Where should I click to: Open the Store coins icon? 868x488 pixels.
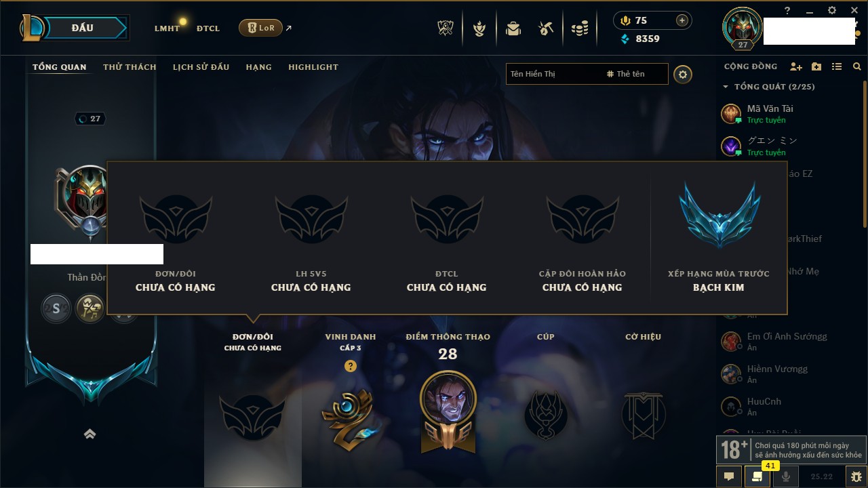pos(579,28)
